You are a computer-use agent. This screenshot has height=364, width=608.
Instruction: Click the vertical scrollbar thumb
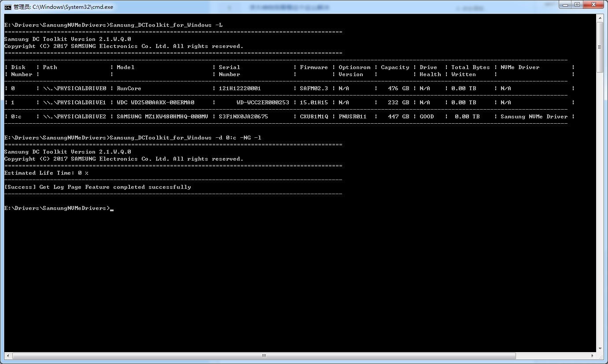[x=600, y=47]
